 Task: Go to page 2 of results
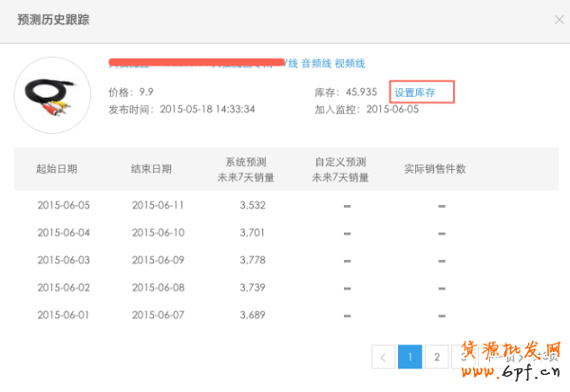[436, 357]
